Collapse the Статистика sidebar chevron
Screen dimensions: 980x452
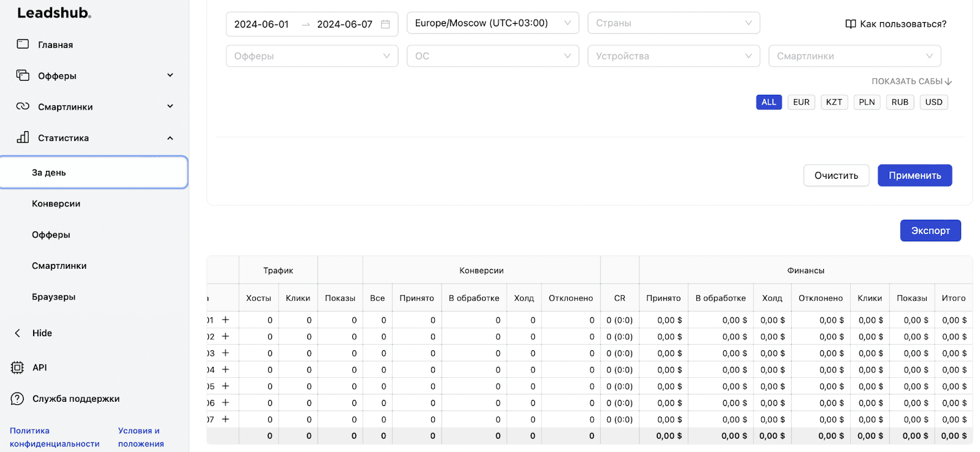pyautogui.click(x=170, y=138)
